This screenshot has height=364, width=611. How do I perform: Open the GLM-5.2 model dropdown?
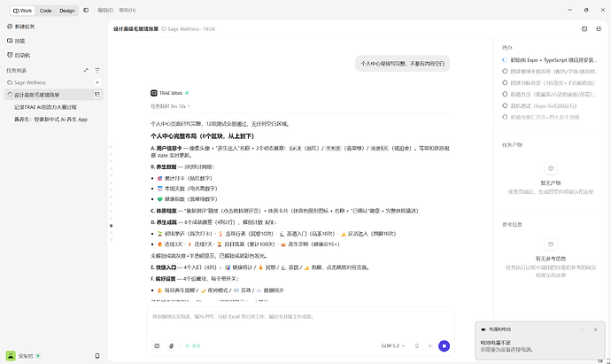393,346
